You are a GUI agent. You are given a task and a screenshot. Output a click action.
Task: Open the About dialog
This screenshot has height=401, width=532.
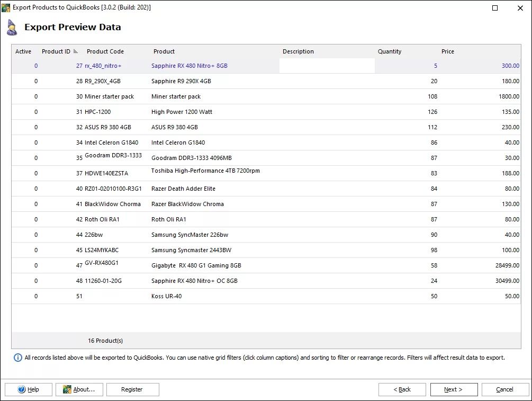[x=79, y=389]
